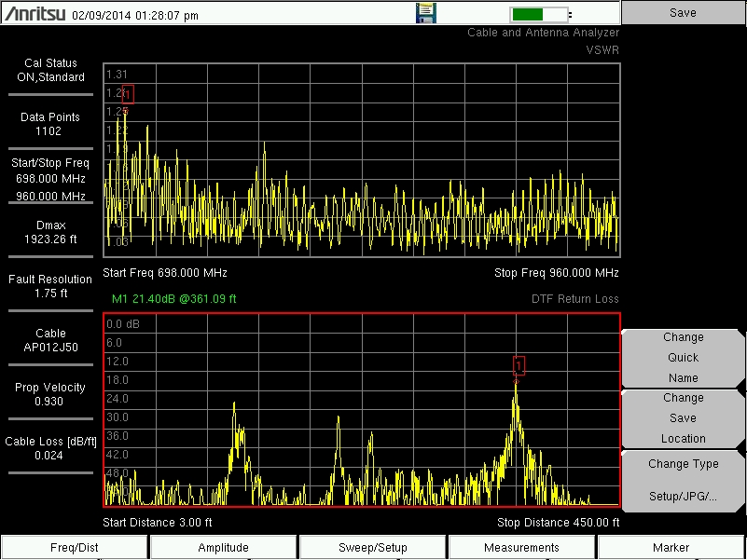This screenshot has height=560, width=747.
Task: Click the green battery indicator
Action: [539, 14]
